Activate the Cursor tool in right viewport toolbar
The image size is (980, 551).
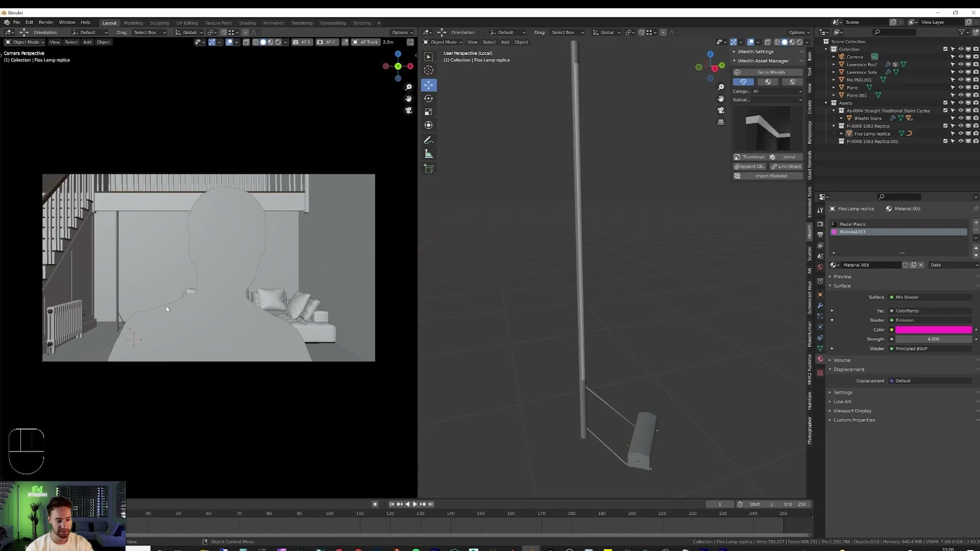tap(428, 70)
